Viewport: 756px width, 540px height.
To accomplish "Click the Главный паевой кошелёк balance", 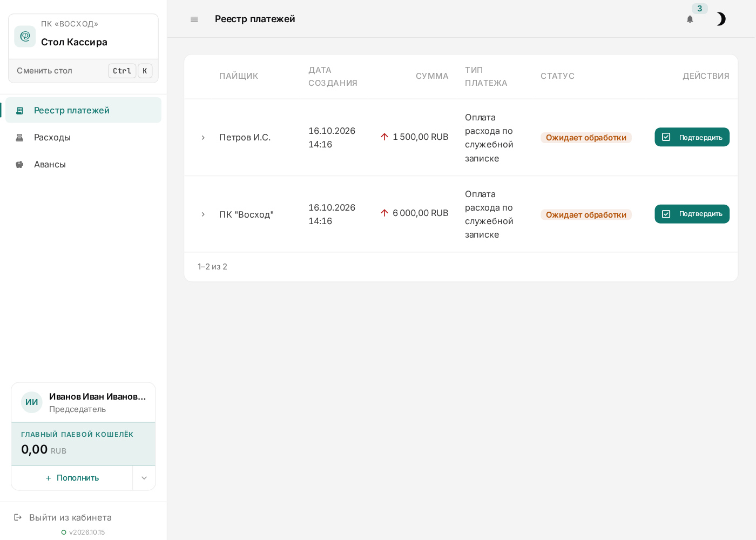I will point(83,443).
